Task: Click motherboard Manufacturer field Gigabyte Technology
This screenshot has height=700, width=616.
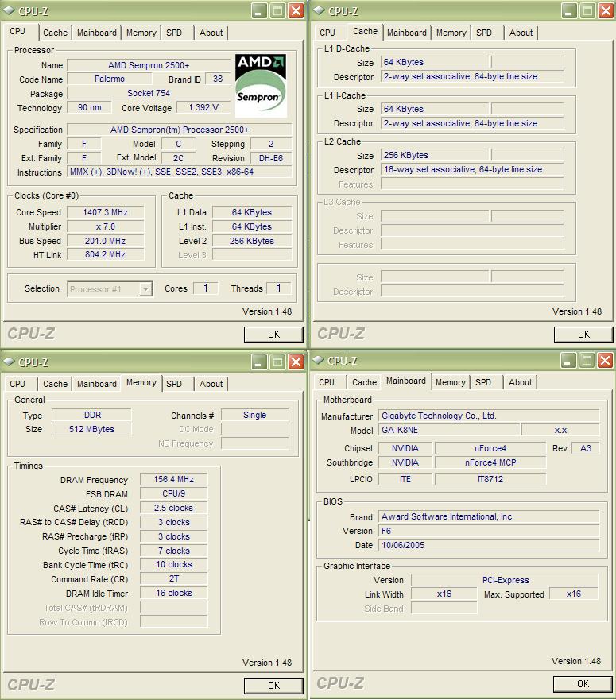Action: click(x=489, y=416)
